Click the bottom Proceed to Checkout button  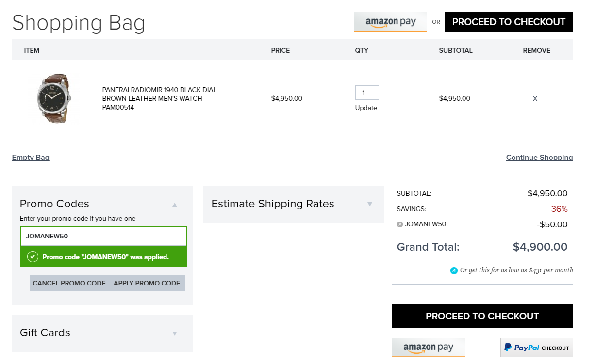[x=482, y=316]
